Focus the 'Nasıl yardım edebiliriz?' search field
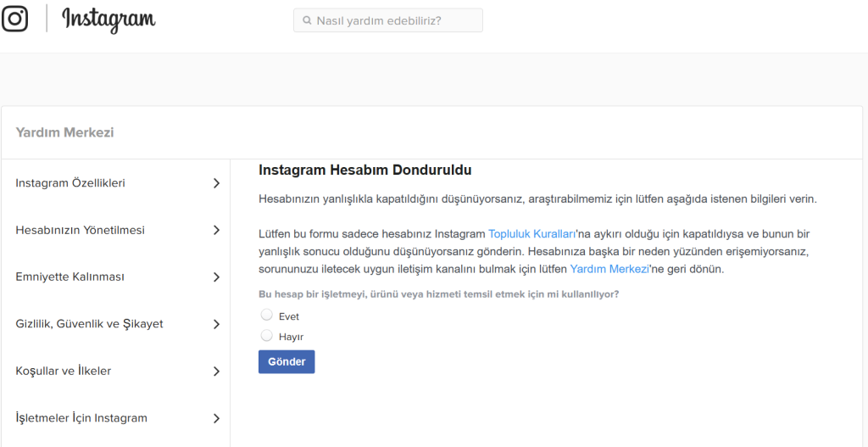Screen dimensions: 868x447 388,20
